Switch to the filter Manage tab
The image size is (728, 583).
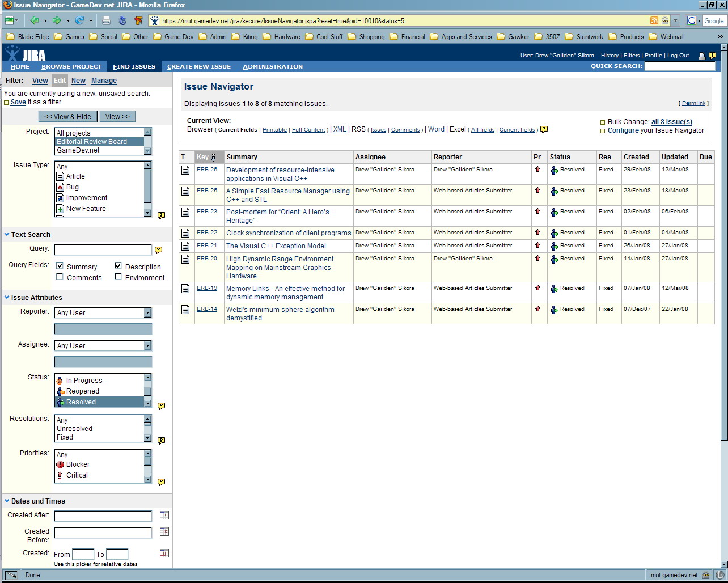pos(104,81)
